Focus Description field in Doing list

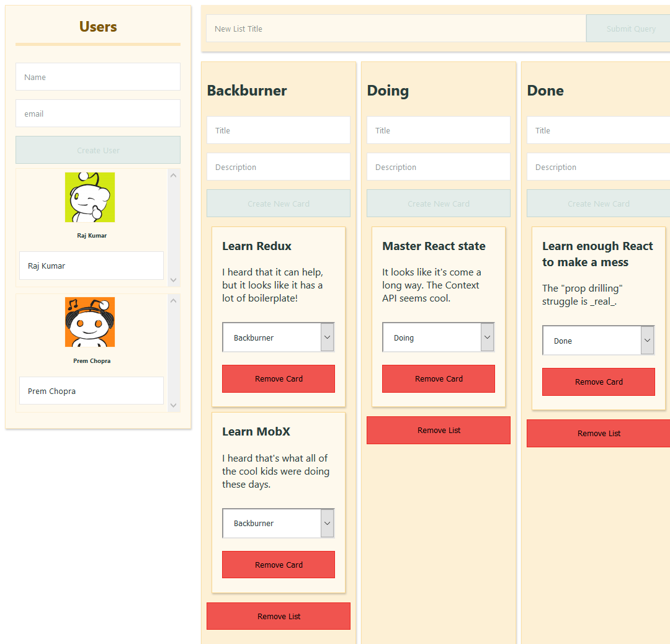point(439,167)
